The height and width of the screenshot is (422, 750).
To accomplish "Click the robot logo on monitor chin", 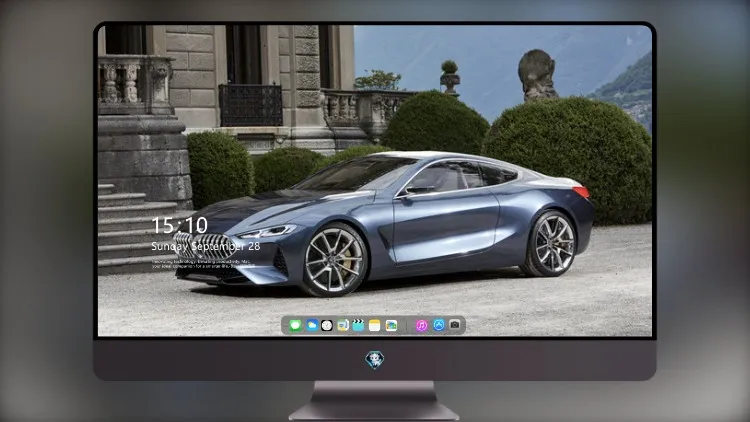I will [x=375, y=360].
